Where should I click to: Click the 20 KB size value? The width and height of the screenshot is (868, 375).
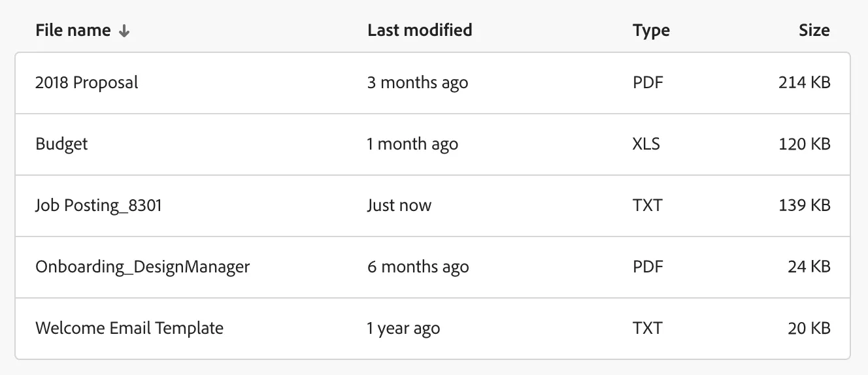tap(809, 328)
